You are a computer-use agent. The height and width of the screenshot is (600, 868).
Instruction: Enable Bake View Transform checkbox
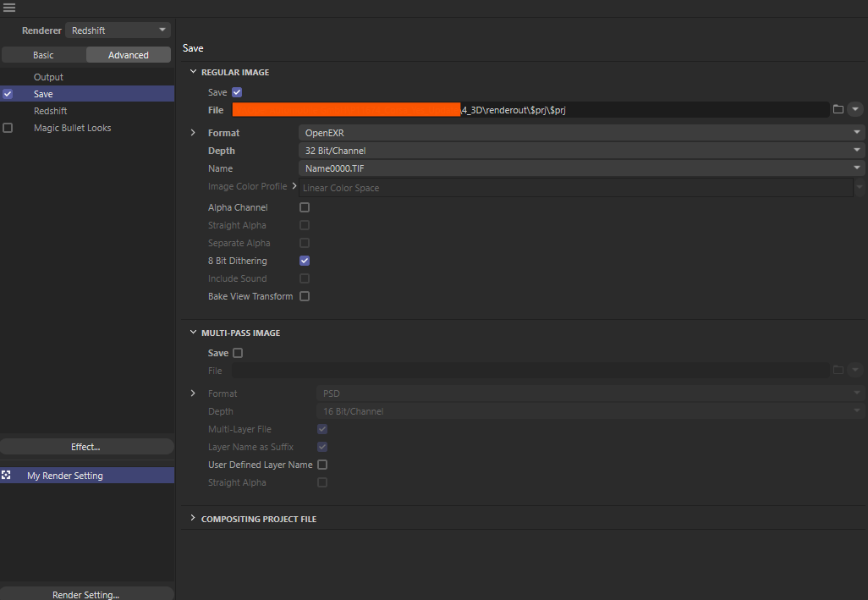click(305, 296)
